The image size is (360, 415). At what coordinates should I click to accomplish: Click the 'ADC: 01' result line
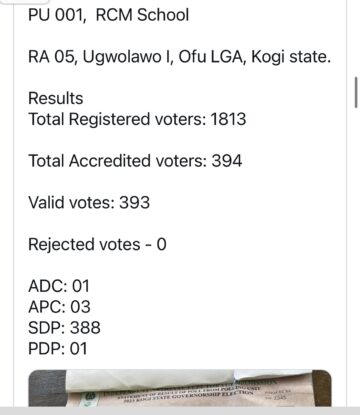click(59, 286)
